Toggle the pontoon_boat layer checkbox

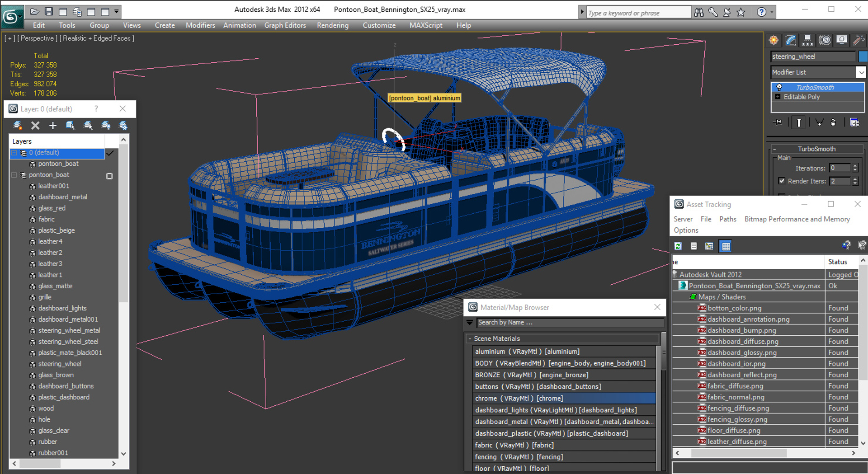tap(109, 176)
